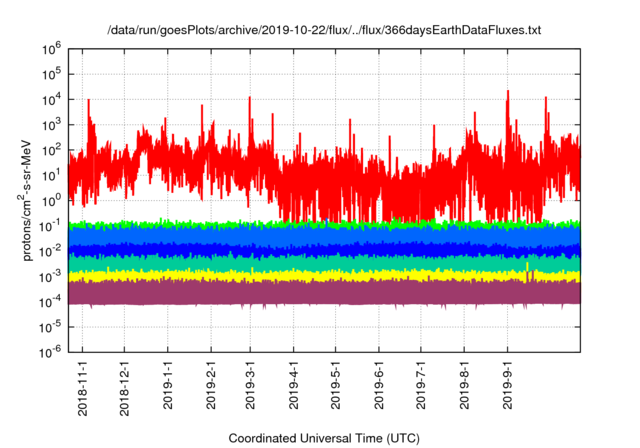Click the plot title file path text
Screen dimensions: 640x448
coord(324,30)
